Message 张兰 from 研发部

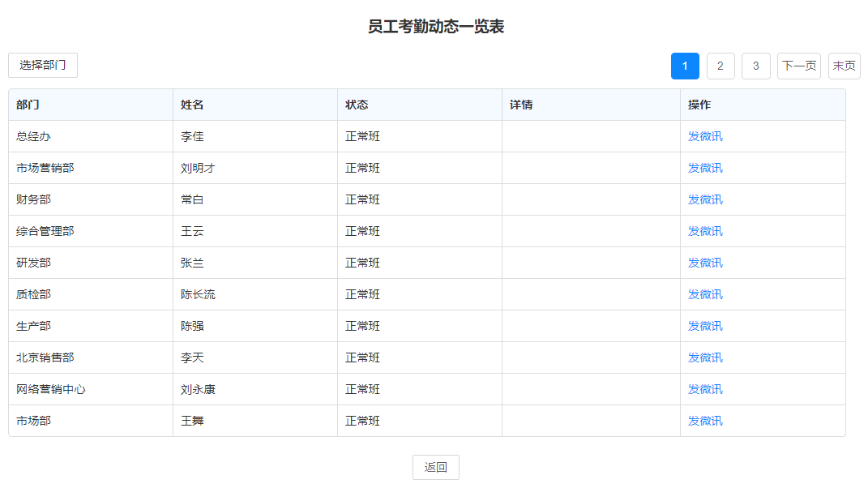click(705, 263)
